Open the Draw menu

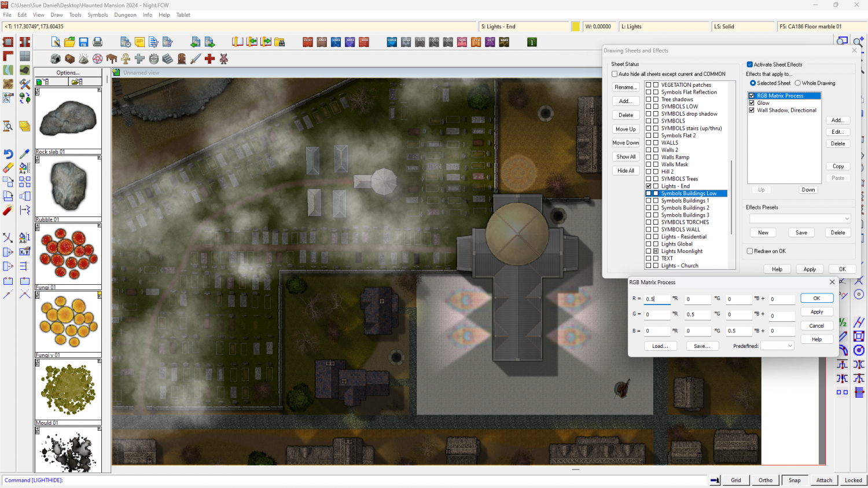coord(57,15)
